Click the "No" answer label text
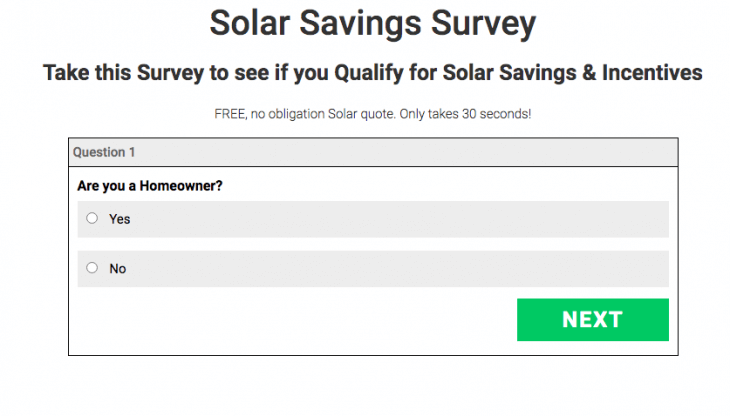730x416 pixels. [x=118, y=269]
